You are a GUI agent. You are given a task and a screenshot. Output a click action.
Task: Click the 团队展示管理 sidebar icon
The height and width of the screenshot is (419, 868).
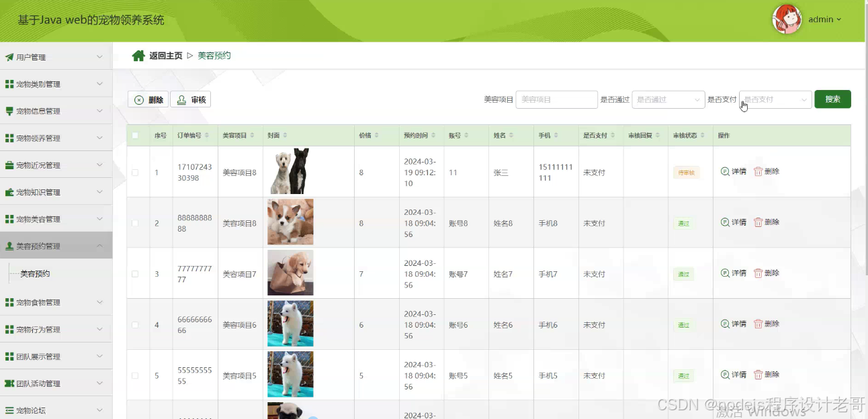pos(9,357)
